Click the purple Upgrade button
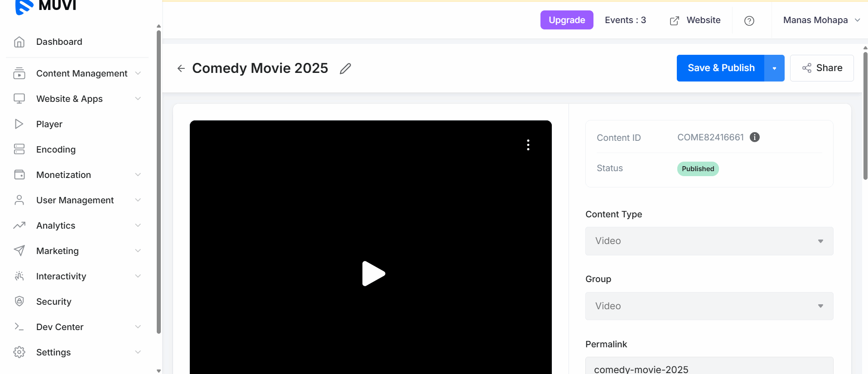Screen dimensions: 868x374 (x=566, y=20)
